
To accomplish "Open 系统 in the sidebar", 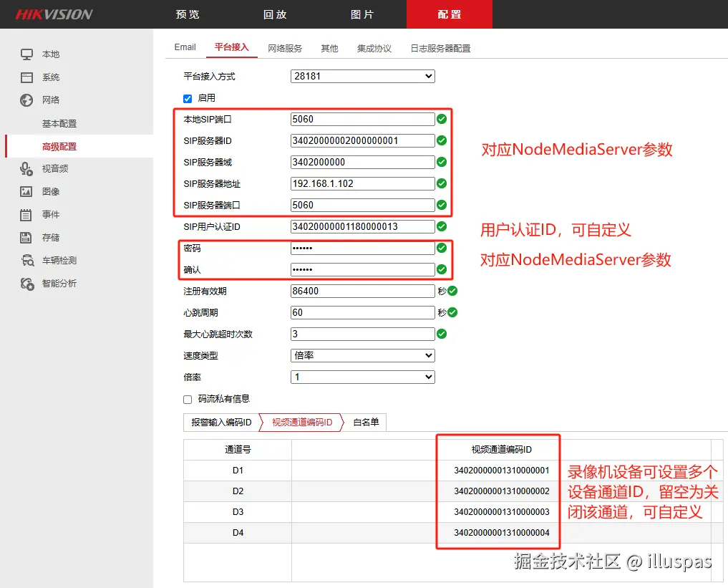I will tap(51, 77).
